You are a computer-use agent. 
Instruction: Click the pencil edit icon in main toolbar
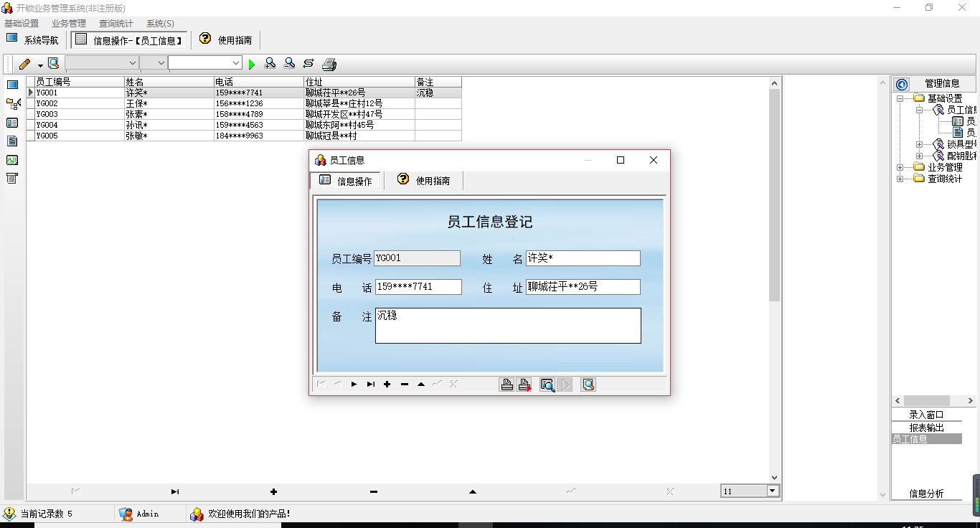pos(24,64)
